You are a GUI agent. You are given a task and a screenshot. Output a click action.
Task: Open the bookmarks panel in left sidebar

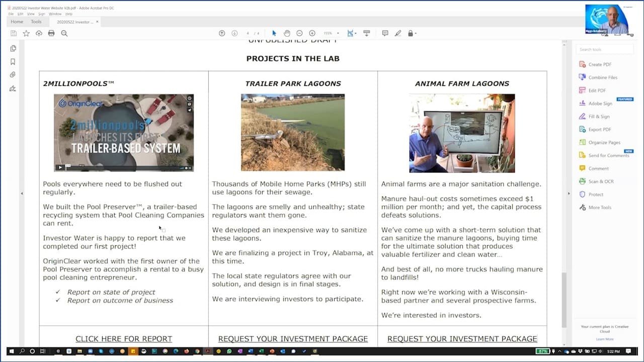coord(13,62)
